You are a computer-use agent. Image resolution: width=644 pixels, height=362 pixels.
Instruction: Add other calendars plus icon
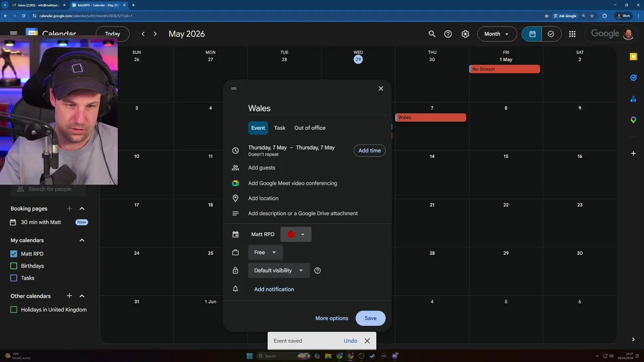(69, 296)
